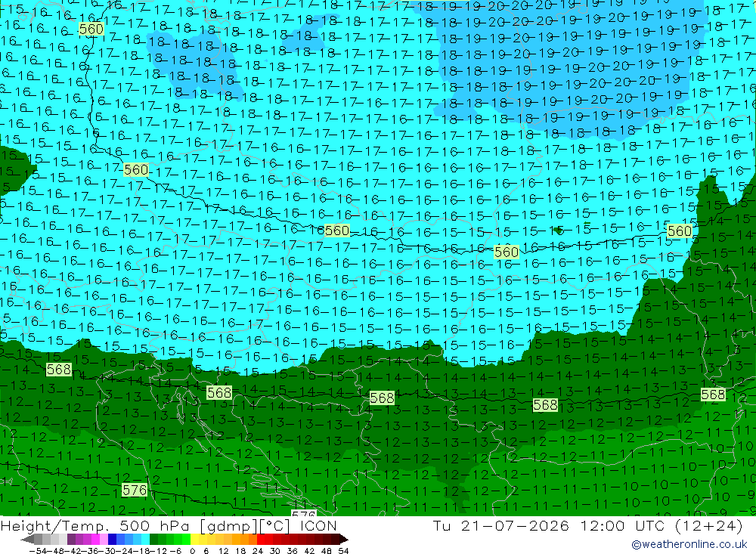The width and height of the screenshot is (756, 554).
Task: Pick the dark green swatch above -12
Action: [153, 539]
